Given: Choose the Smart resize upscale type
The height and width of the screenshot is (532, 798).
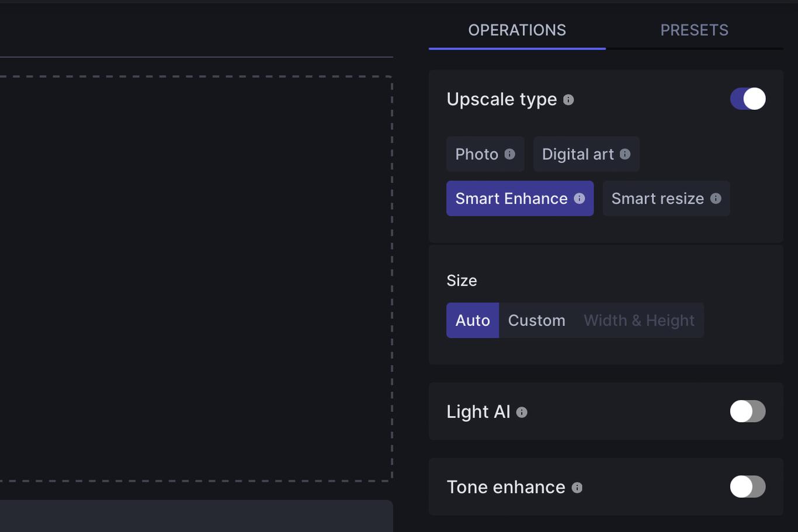Looking at the screenshot, I should (x=658, y=199).
